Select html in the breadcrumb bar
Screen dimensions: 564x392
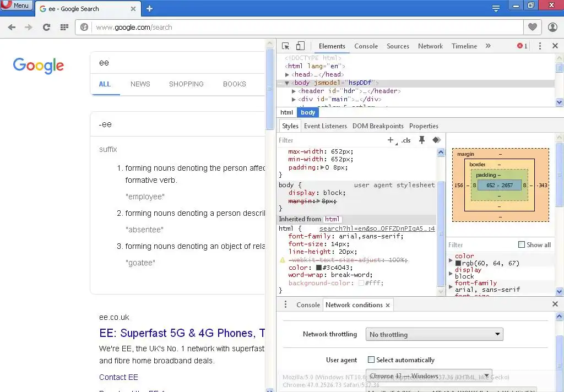[x=286, y=112]
